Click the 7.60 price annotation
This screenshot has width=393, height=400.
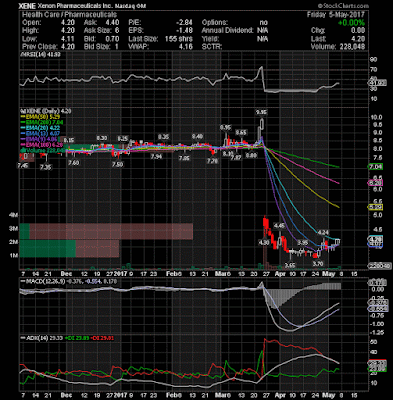[x=73, y=163]
